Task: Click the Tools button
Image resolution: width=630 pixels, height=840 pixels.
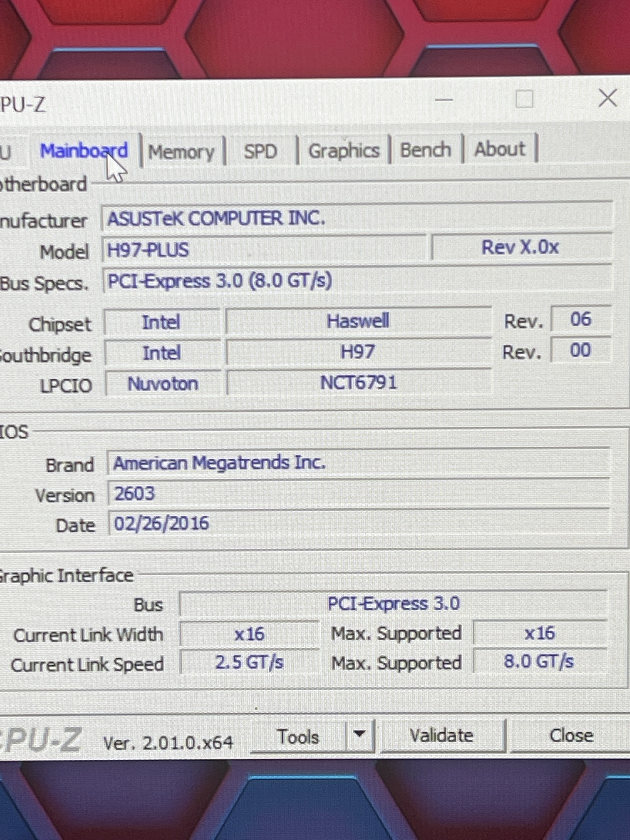Action: coord(298,737)
